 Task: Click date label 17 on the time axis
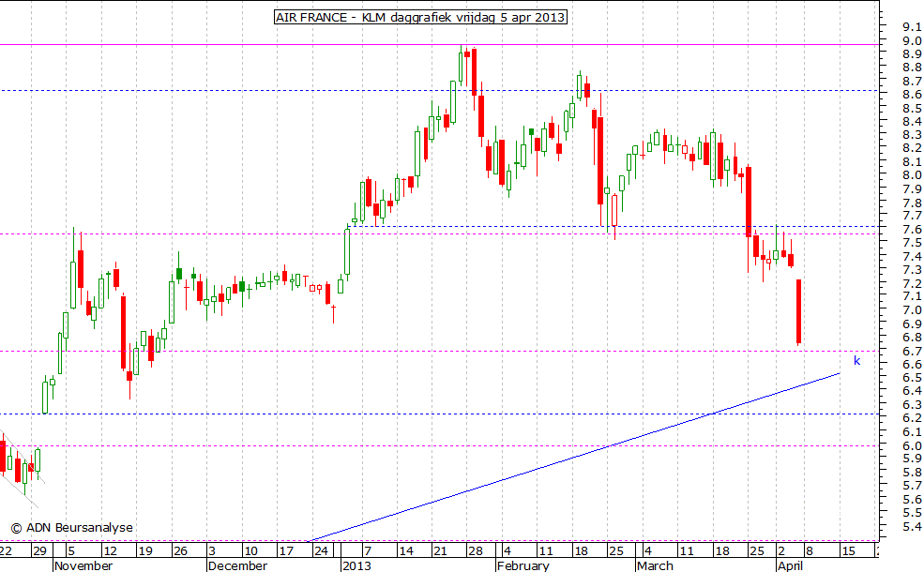[x=286, y=550]
